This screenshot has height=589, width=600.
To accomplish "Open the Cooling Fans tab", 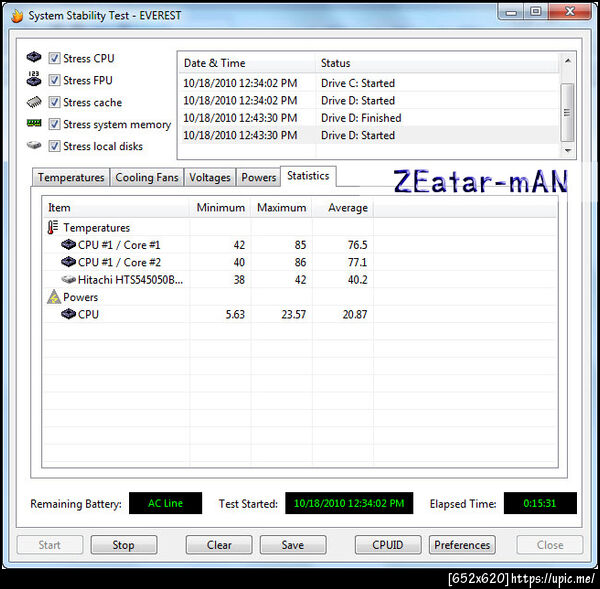I will pos(147,178).
